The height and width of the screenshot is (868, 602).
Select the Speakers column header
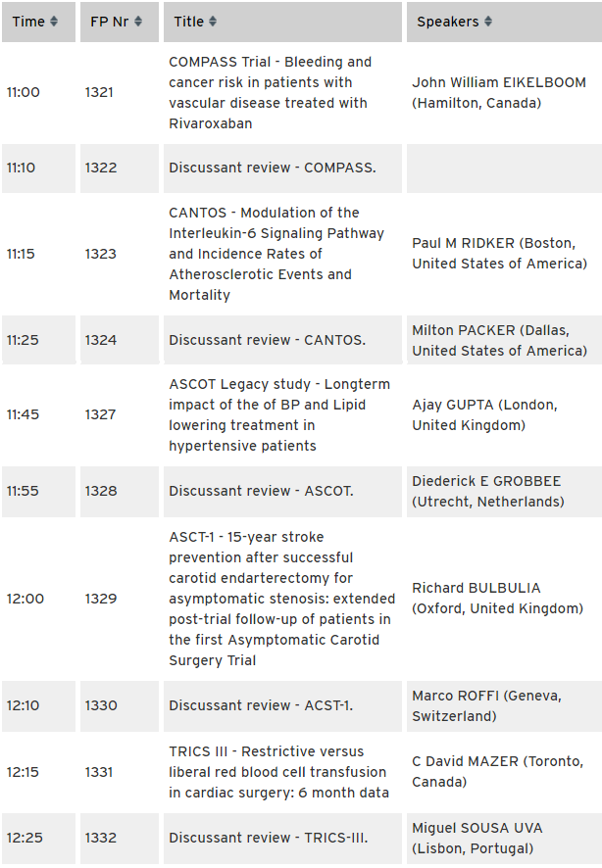(504, 22)
